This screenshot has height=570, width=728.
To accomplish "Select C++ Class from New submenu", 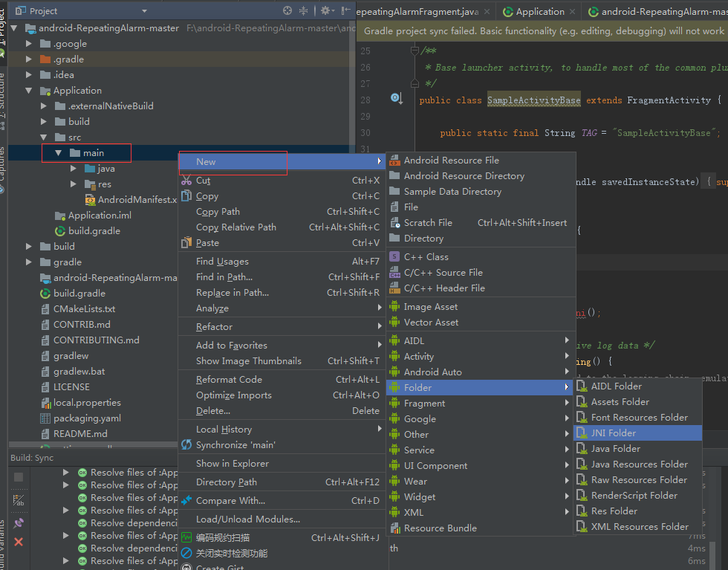I will point(426,256).
